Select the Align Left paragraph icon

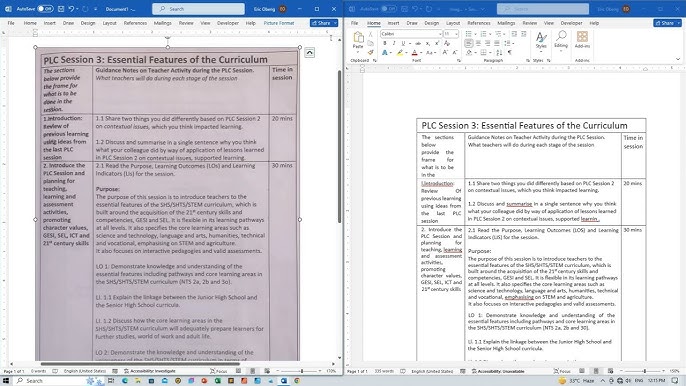coord(469,43)
